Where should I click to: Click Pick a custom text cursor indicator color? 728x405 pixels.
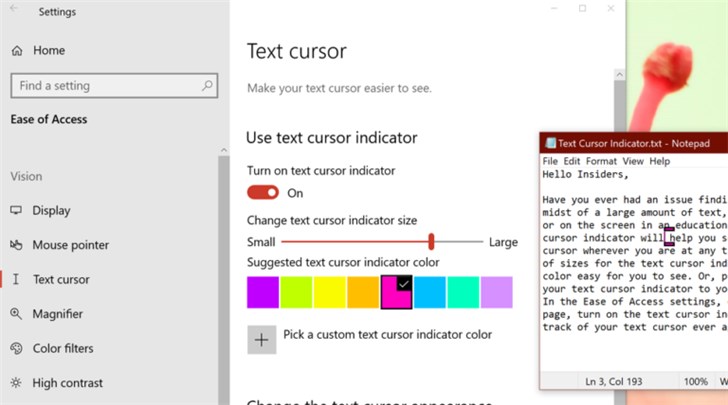(x=387, y=335)
